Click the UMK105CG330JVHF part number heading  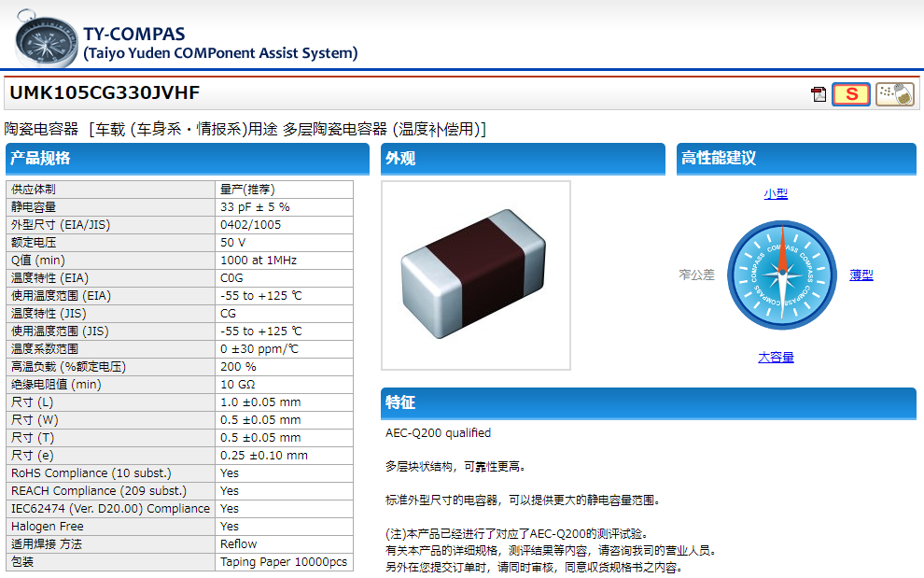[x=105, y=93]
